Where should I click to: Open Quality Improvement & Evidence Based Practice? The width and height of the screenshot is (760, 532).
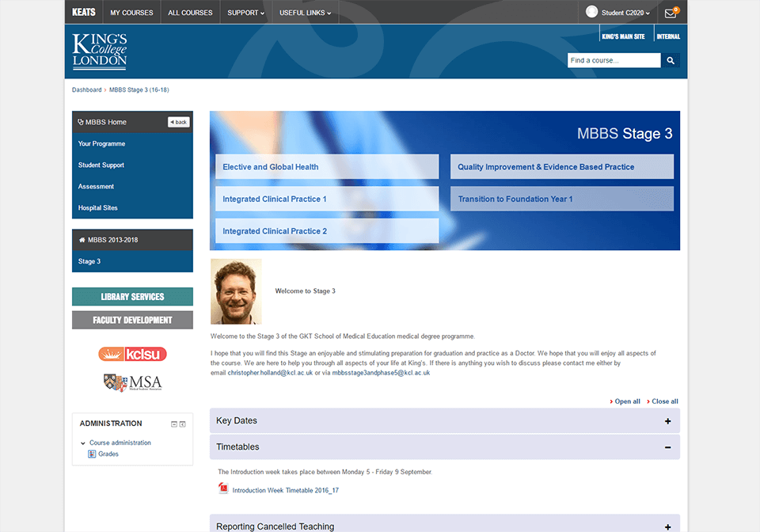(x=562, y=167)
